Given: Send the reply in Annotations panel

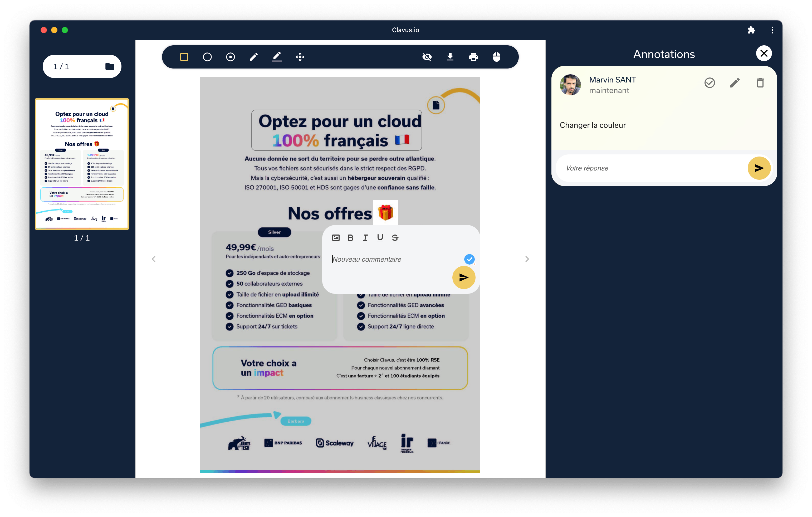Looking at the screenshot, I should (x=759, y=168).
